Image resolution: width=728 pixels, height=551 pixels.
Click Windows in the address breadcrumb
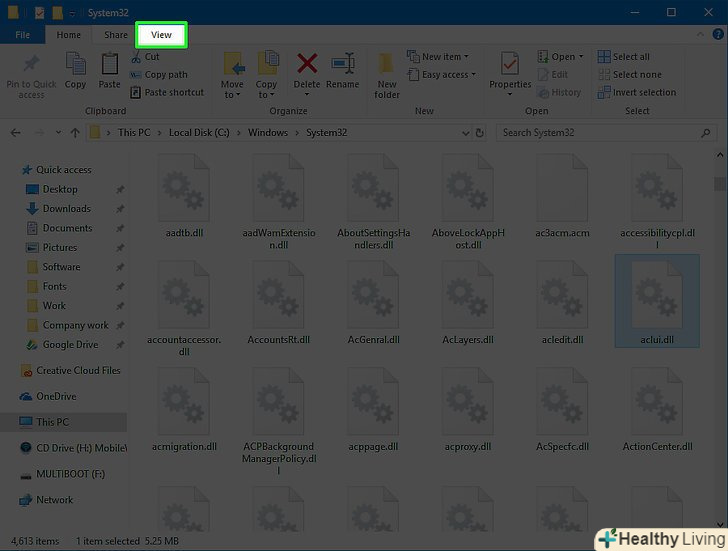[x=267, y=133]
